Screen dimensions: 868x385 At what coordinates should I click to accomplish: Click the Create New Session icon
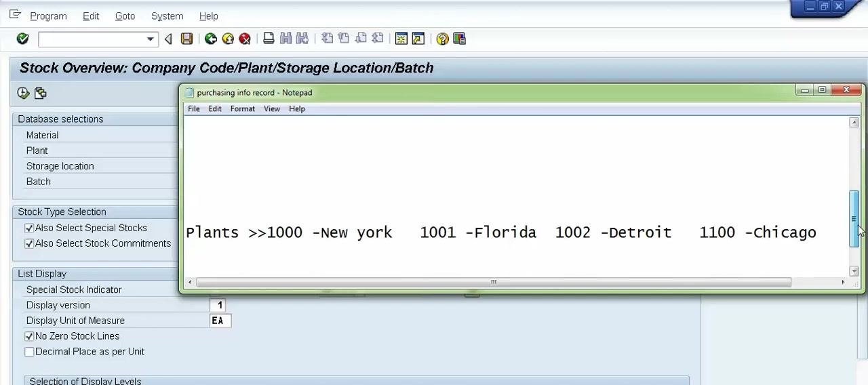(x=401, y=39)
